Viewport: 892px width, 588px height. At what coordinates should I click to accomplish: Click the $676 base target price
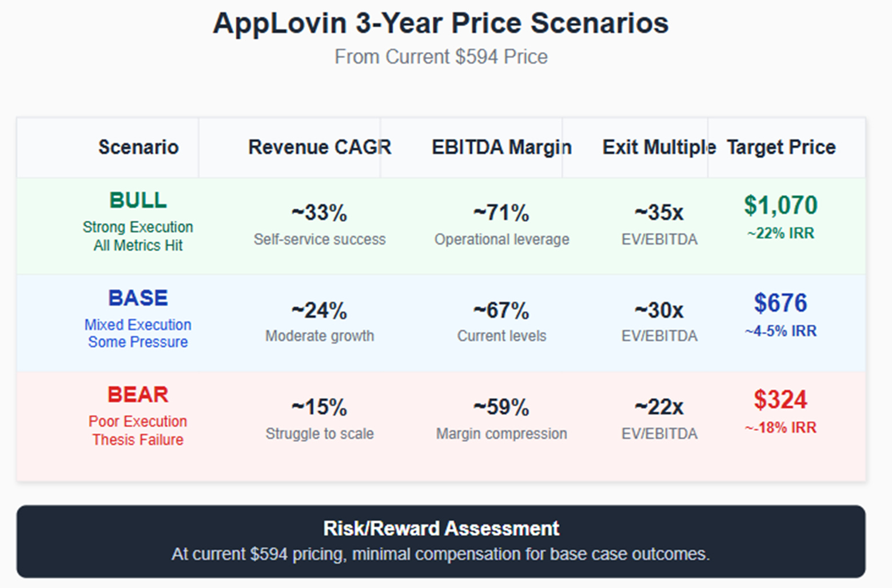pyautogui.click(x=780, y=303)
